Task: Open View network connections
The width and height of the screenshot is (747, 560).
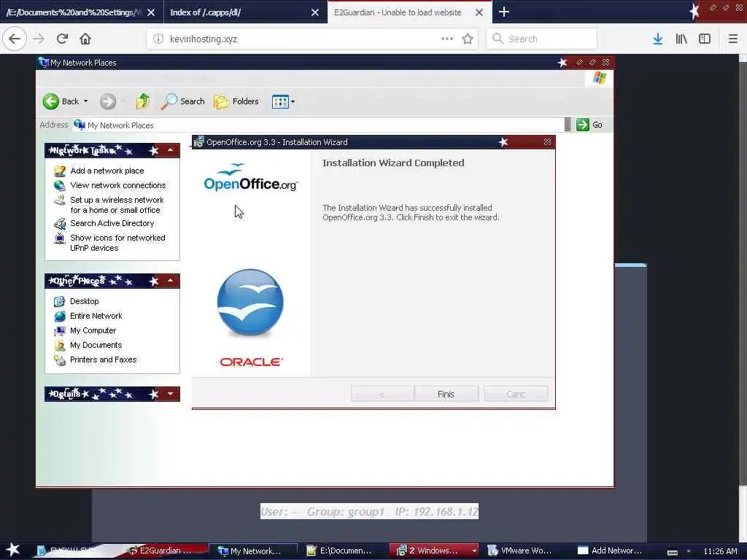Action: [x=117, y=185]
